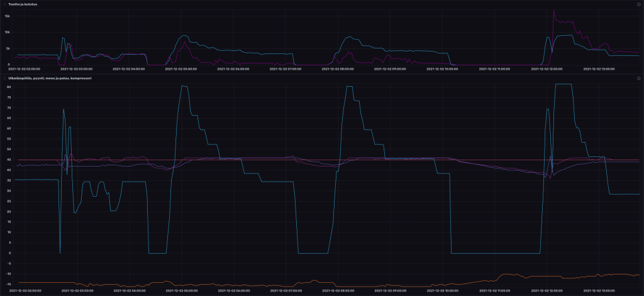
Task: Open the gear settings of the Ulkolämpötila panel
Action: pyautogui.click(x=638, y=78)
